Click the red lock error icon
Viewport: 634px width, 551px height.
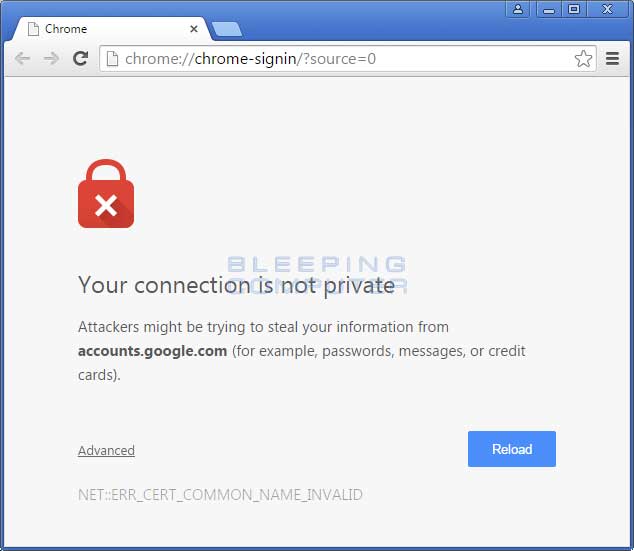106,194
